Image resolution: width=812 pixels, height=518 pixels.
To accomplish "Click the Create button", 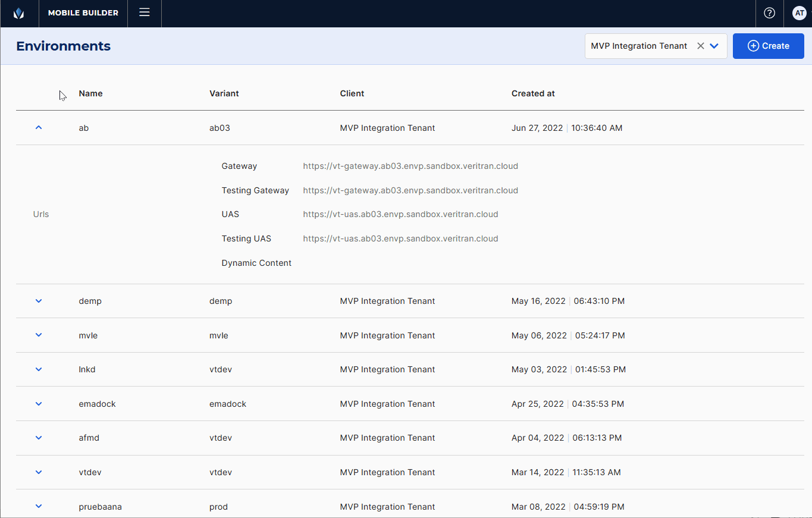I will click(768, 46).
